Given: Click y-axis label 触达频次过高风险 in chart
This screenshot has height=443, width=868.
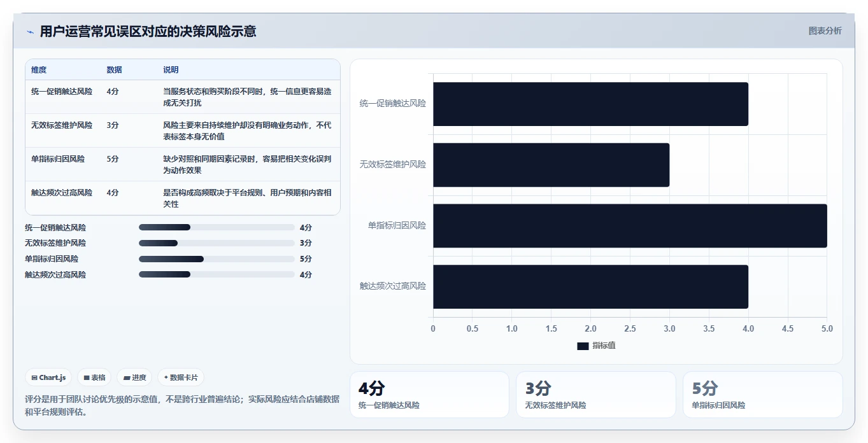Looking at the screenshot, I should pos(393,286).
